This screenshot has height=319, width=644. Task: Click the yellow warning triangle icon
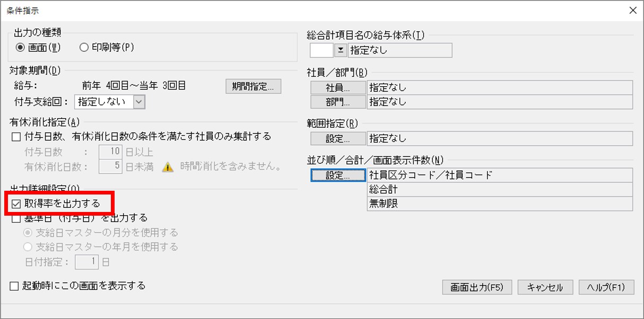click(168, 167)
